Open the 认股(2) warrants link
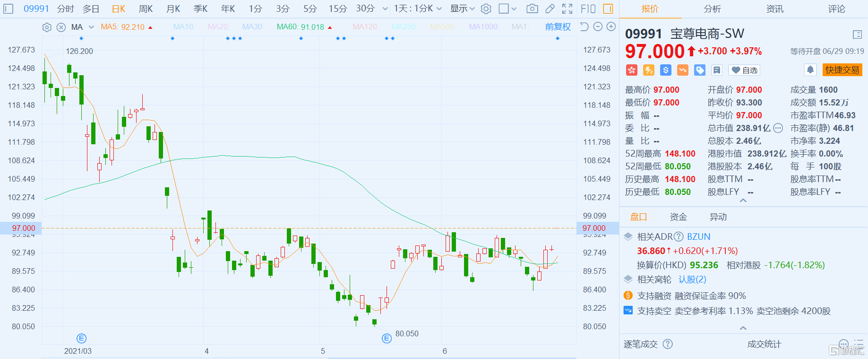The height and width of the screenshot is (359, 868). 692,279
